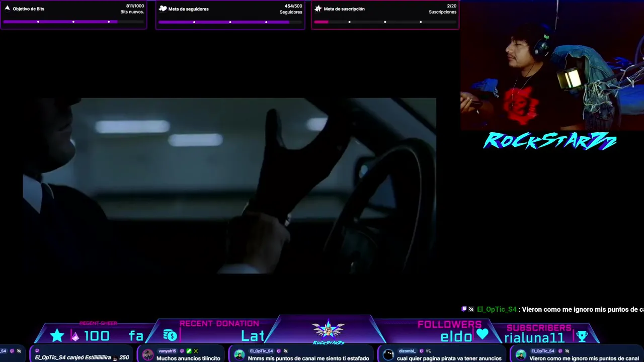Image resolution: width=644 pixels, height=362 pixels.
Task: Click 'Objetivo de Bits' label
Action: (x=29, y=9)
